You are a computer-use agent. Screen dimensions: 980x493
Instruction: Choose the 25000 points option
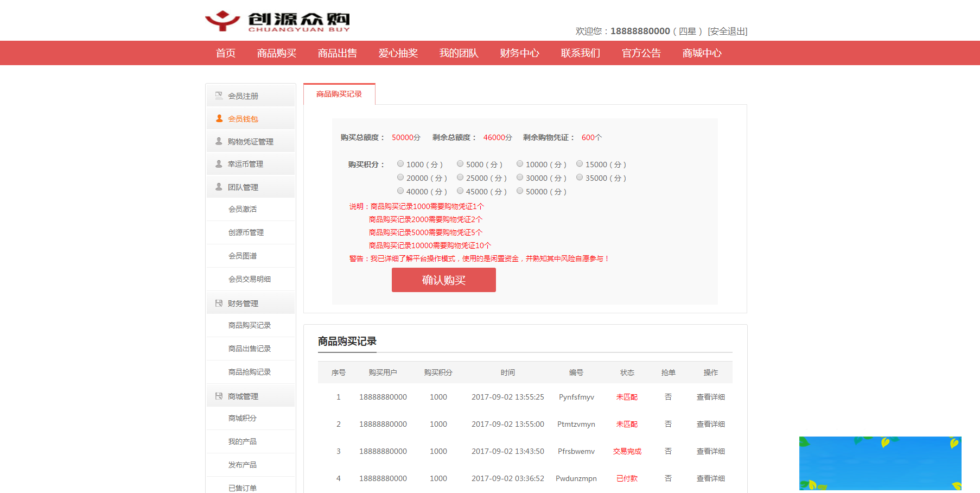click(460, 177)
